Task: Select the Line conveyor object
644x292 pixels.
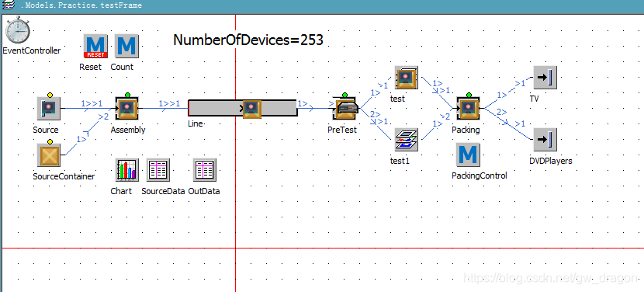Action: coord(242,108)
